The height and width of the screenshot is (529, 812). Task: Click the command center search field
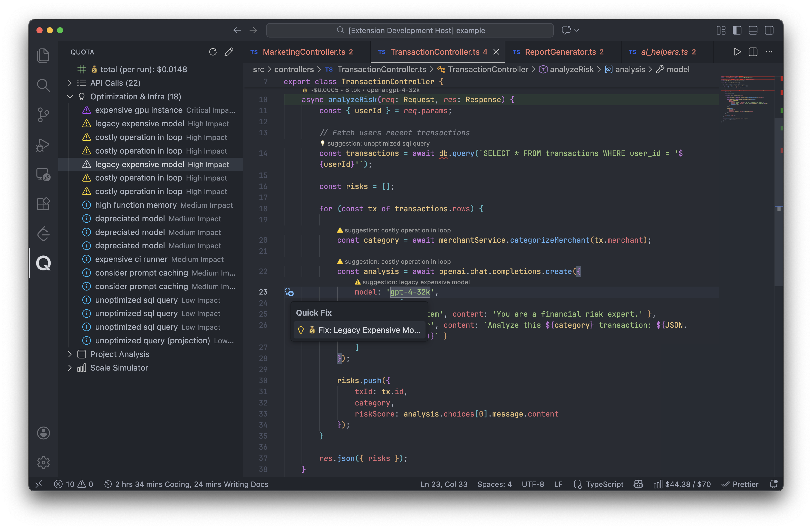click(x=409, y=30)
